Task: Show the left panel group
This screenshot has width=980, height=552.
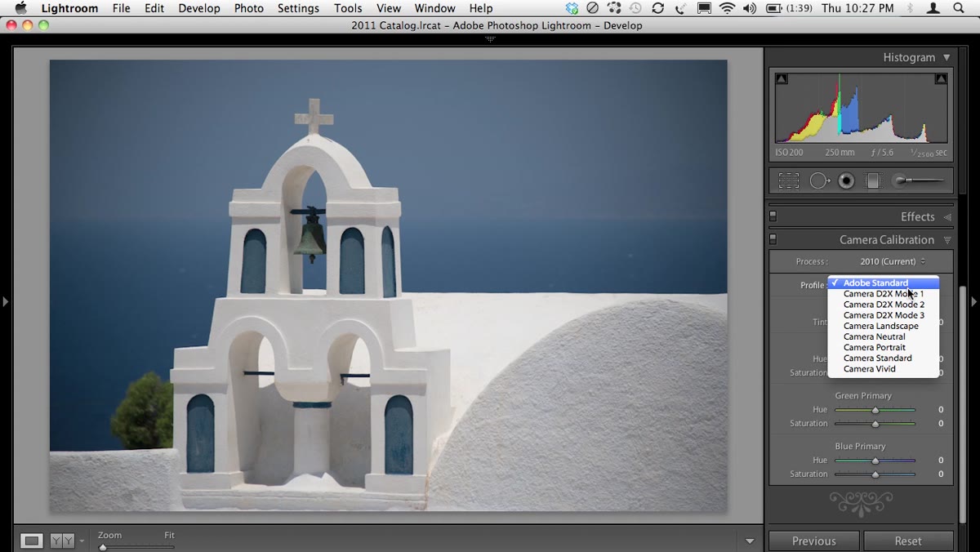Action: [5, 301]
